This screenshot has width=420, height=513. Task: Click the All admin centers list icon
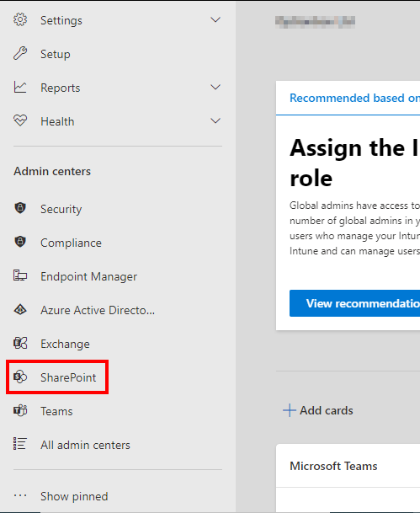[x=20, y=444]
